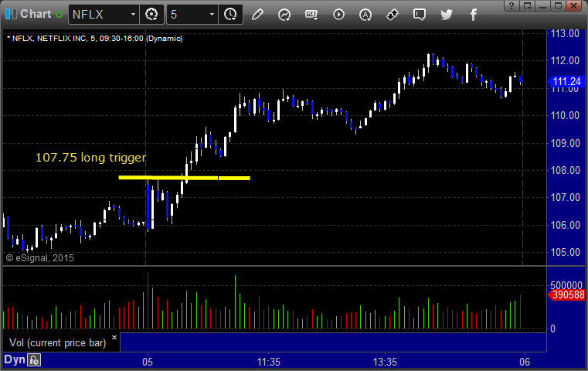This screenshot has height=371, width=588.
Task: Click the Dyn label in the time axis
Action: click(x=15, y=359)
